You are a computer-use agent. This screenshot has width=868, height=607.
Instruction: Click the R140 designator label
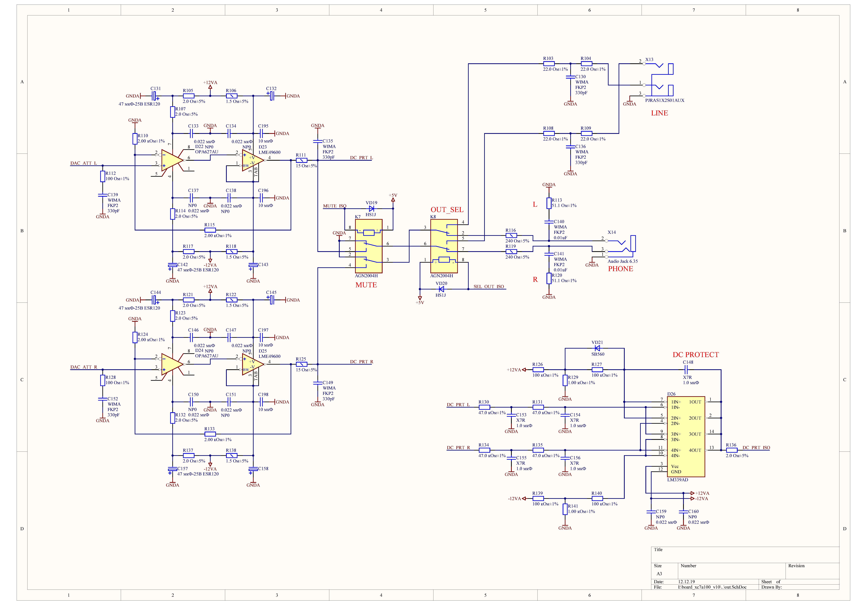coord(597,493)
